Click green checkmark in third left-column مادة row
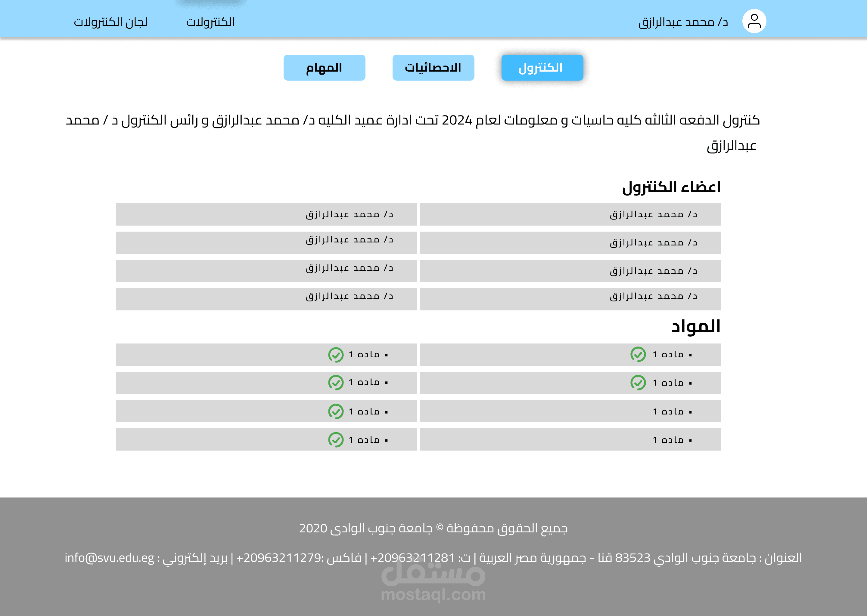The width and height of the screenshot is (867, 616). pos(336,411)
